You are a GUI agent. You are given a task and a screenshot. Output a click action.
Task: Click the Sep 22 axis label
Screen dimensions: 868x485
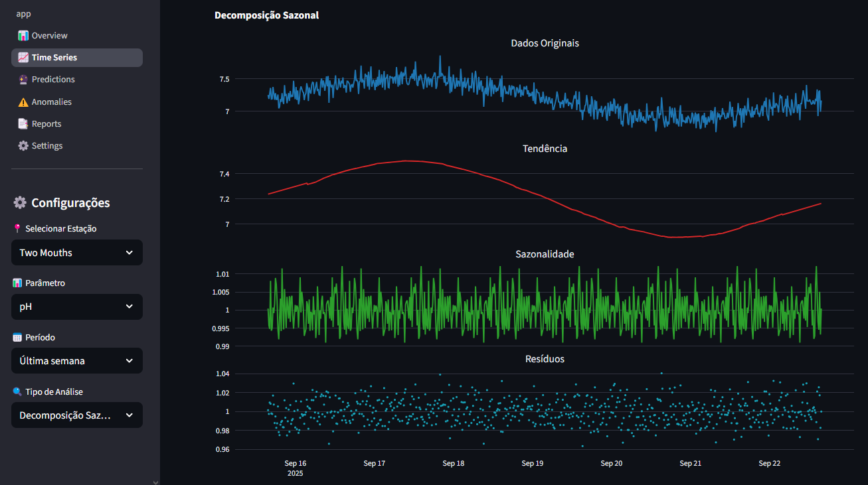[769, 464]
